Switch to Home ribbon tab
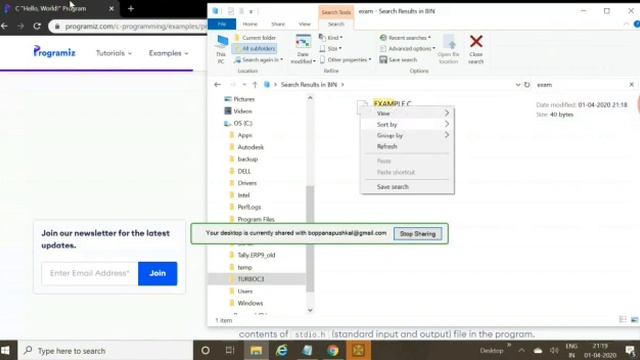640x360 pixels. click(250, 24)
